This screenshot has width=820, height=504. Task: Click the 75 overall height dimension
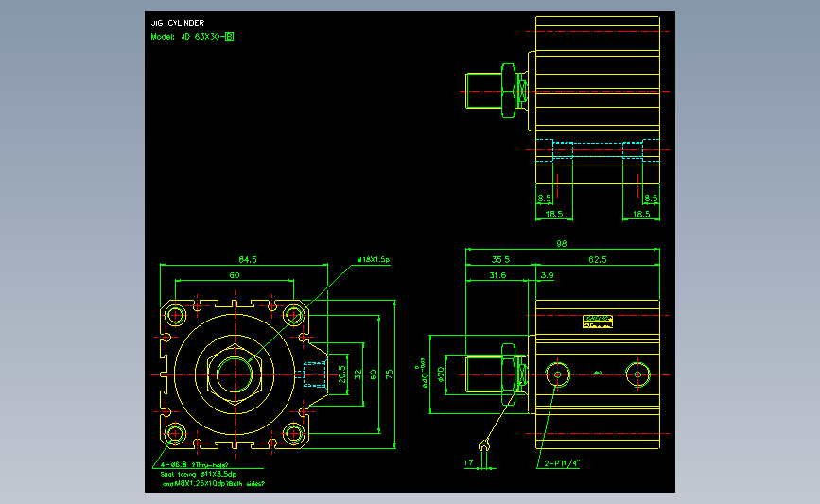tap(390, 374)
